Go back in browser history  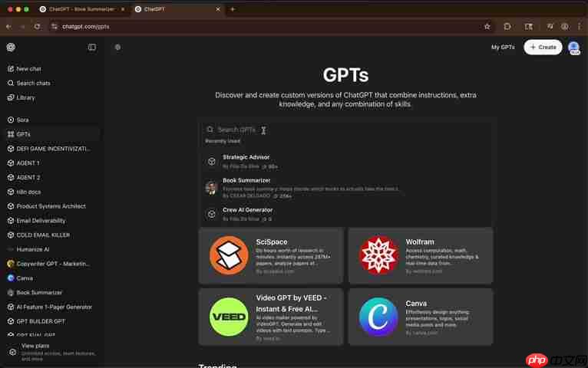(8, 27)
